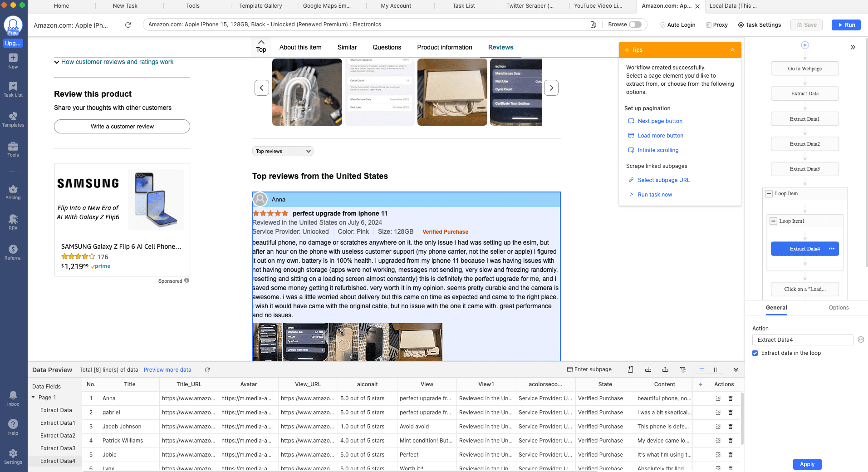Refresh the data preview

207,369
